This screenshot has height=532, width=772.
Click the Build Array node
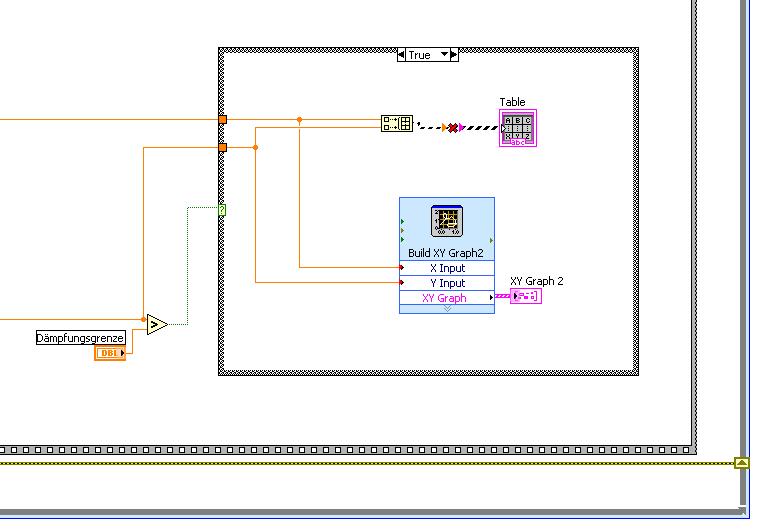tap(397, 123)
